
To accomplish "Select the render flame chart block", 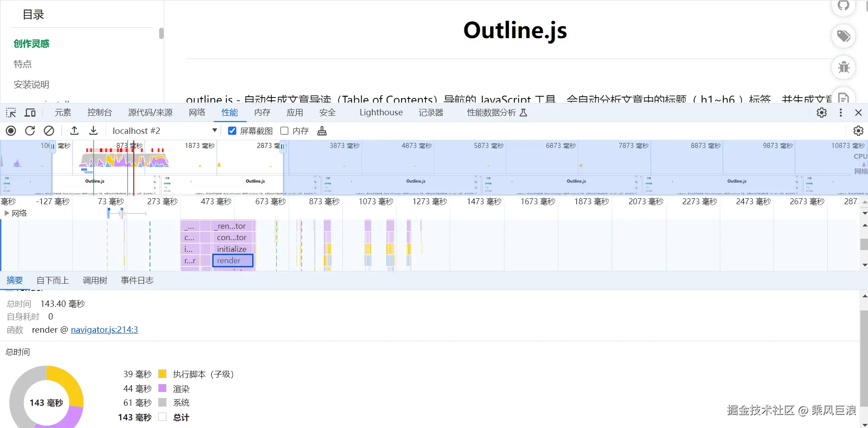I will click(x=233, y=261).
